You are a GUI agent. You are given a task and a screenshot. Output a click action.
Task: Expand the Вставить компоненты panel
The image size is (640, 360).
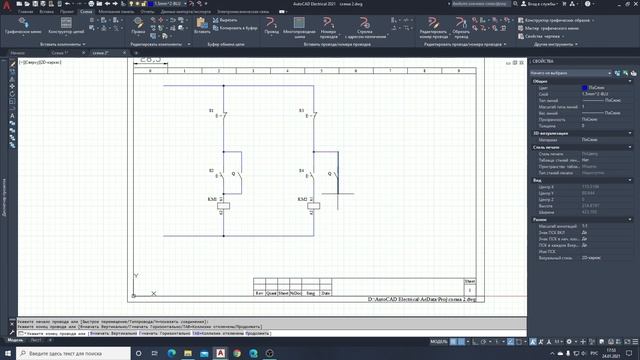tap(63, 44)
